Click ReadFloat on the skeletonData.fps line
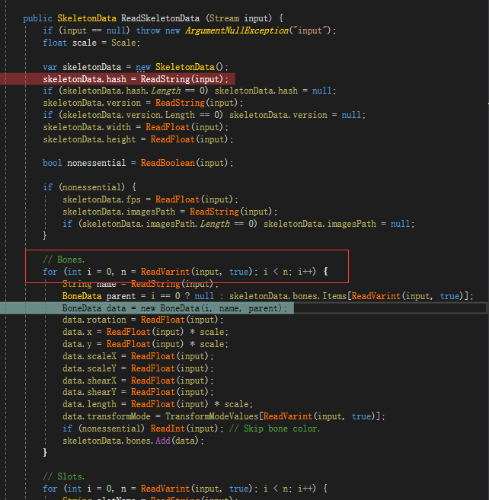 coord(177,200)
